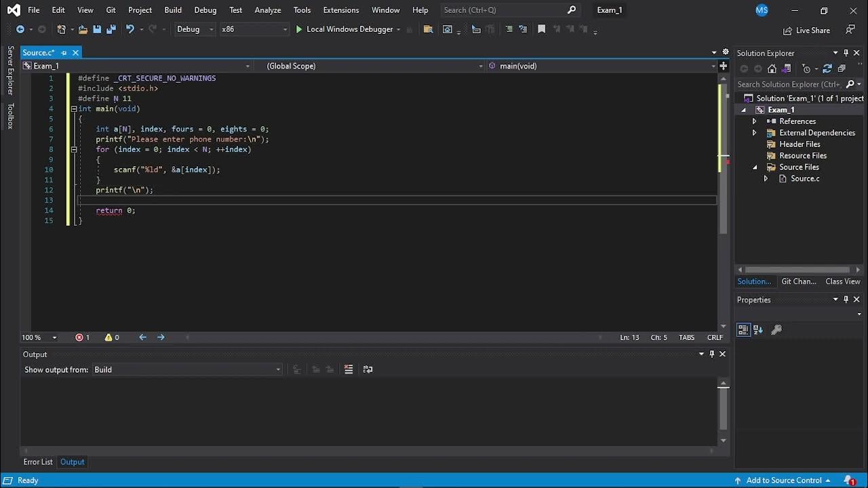Click the feedback icon next to Live Share
868x488 pixels.
(x=850, y=30)
